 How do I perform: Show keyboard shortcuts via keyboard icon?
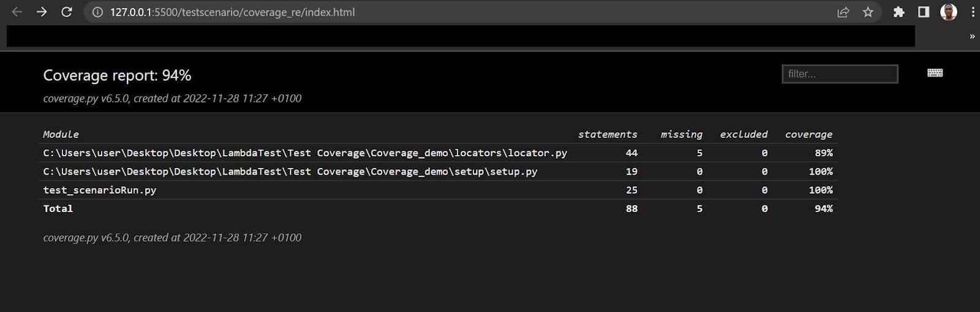[935, 73]
